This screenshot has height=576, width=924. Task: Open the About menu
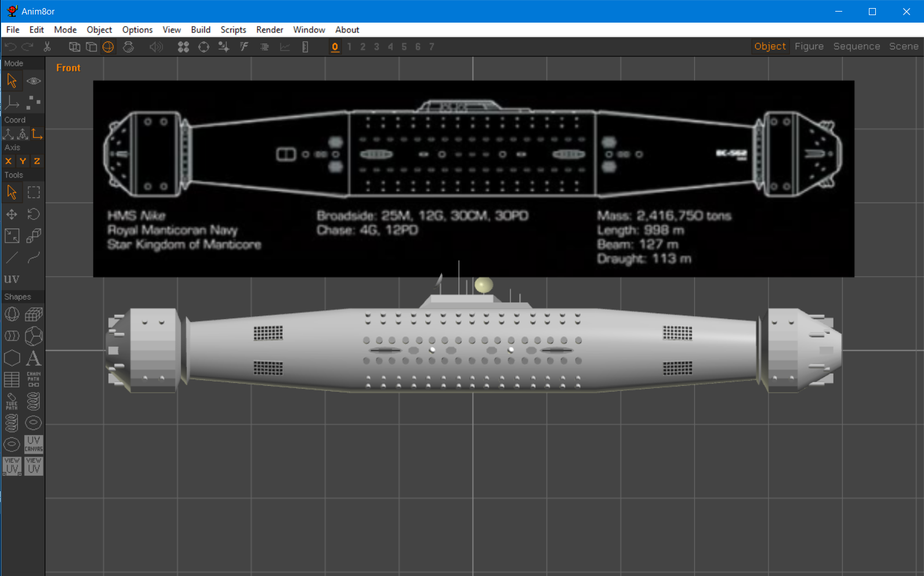pyautogui.click(x=347, y=30)
